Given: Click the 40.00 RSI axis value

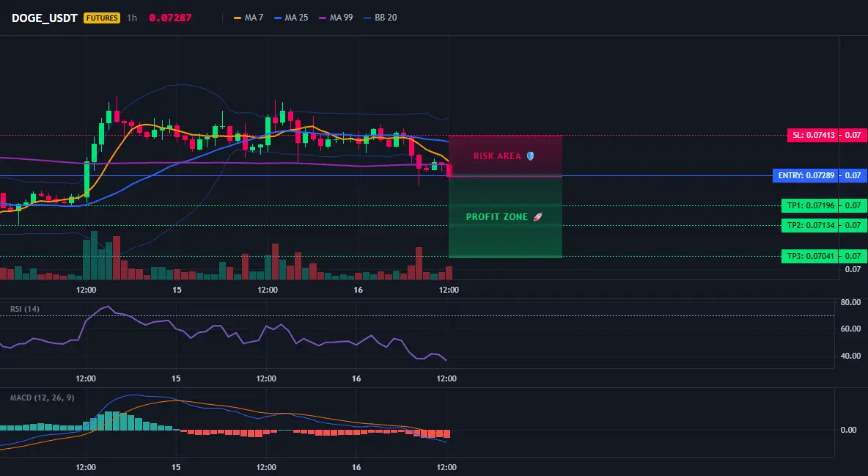Looking at the screenshot, I should 850,356.
